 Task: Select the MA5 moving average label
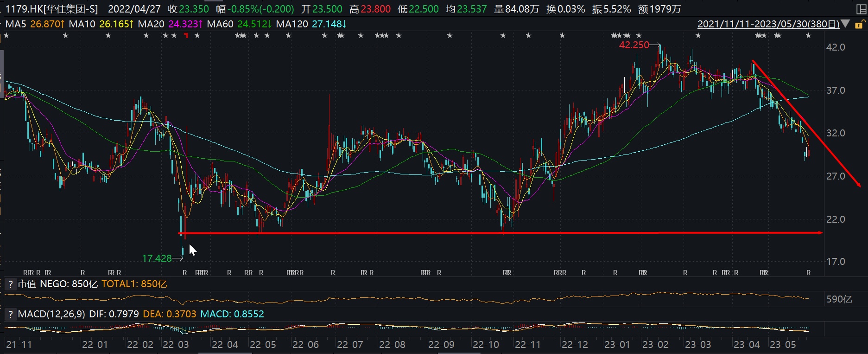click(x=16, y=24)
